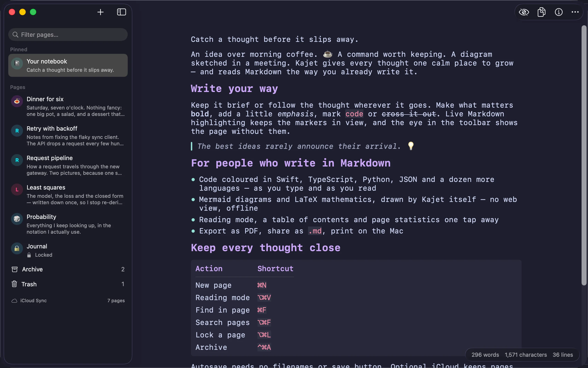Click the Your notebook page avatar icon
This screenshot has width=588, height=368.
[17, 63]
